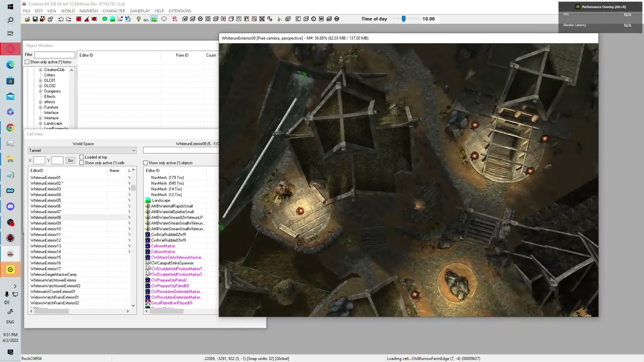Image resolution: width=644 pixels, height=362 pixels.
Task: Open the EDIT menu
Action: click(39, 11)
